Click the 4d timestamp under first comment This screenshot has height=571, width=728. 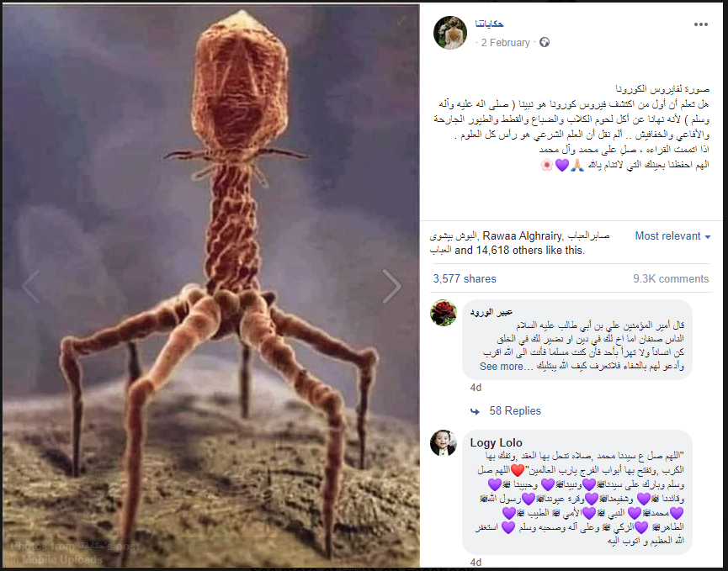(476, 388)
